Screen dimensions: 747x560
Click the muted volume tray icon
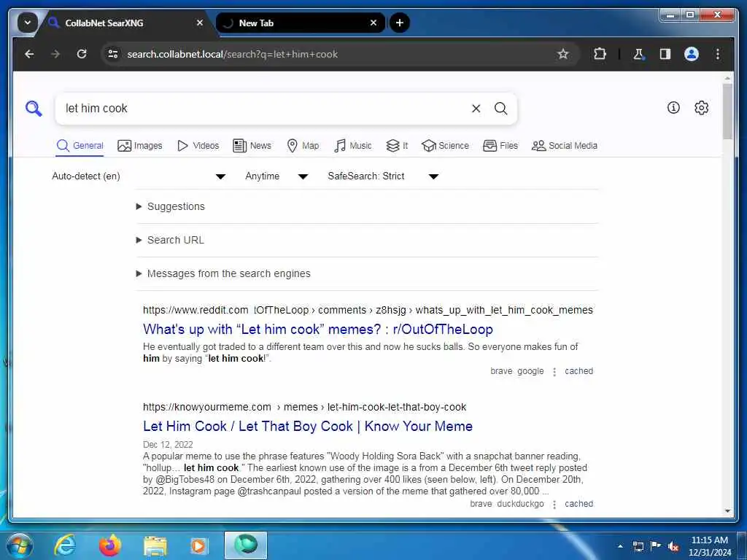point(673,547)
